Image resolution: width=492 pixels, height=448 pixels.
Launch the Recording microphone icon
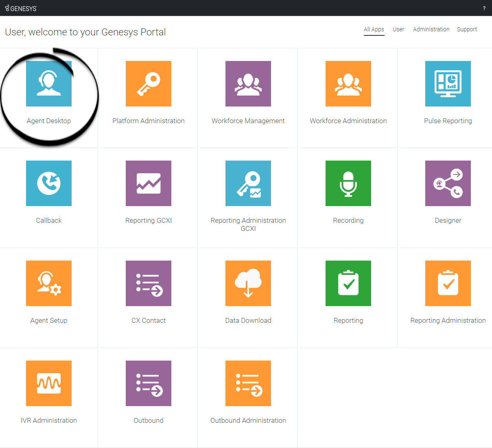point(348,183)
